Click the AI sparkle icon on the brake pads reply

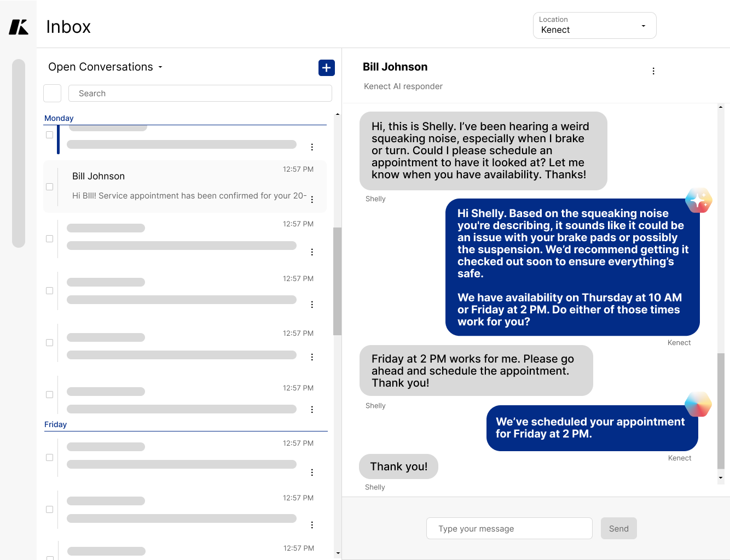699,201
